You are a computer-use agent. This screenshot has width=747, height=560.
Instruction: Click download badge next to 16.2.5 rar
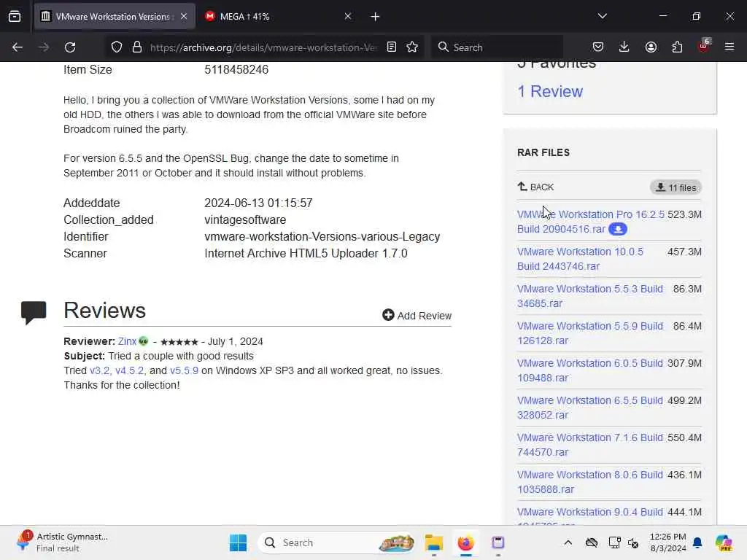[x=618, y=230]
